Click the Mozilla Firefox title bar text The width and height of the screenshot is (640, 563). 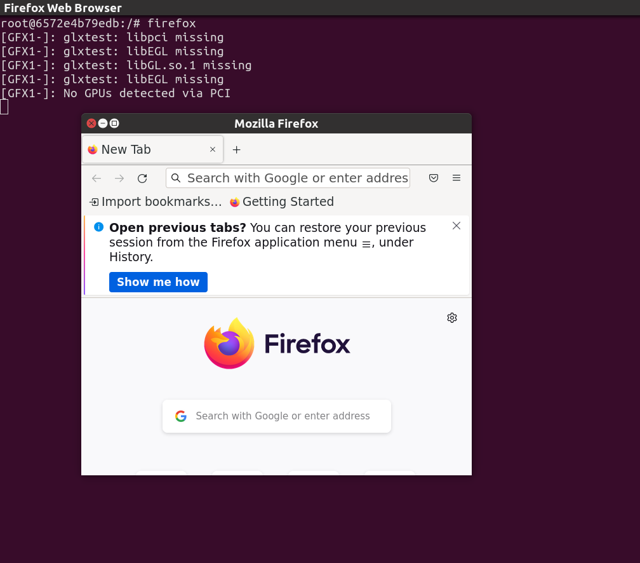tap(276, 124)
